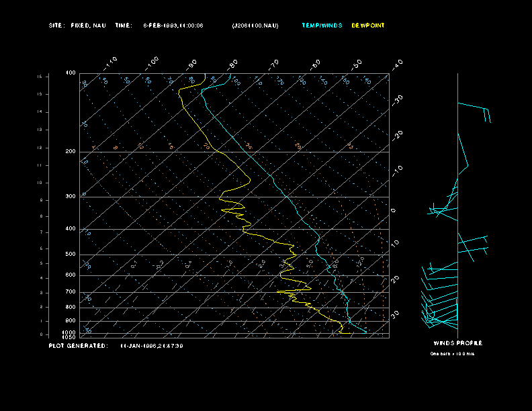Click the 900 pressure level label
Screen dimensions: 532x411
71,321
